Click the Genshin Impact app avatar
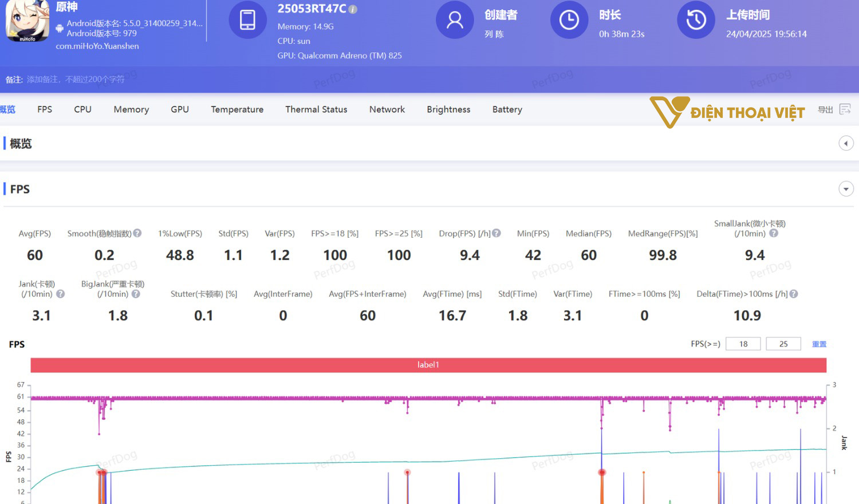Viewport: 859px width, 504px height. pyautogui.click(x=27, y=21)
